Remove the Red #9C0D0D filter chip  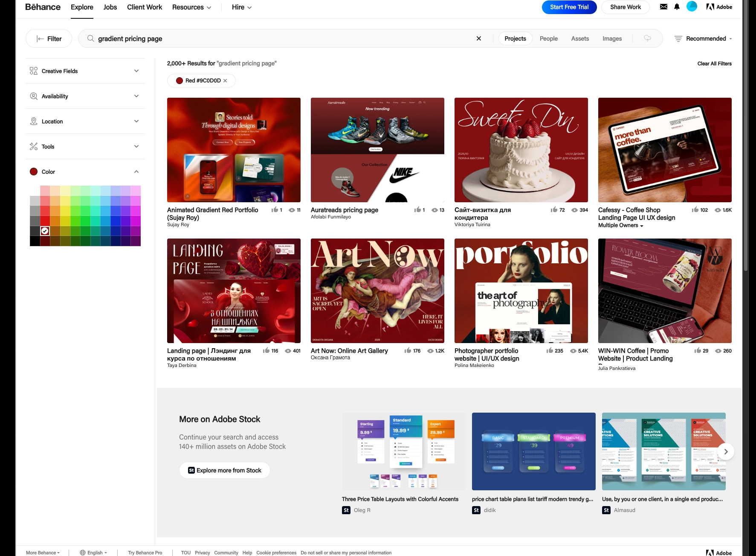click(225, 81)
